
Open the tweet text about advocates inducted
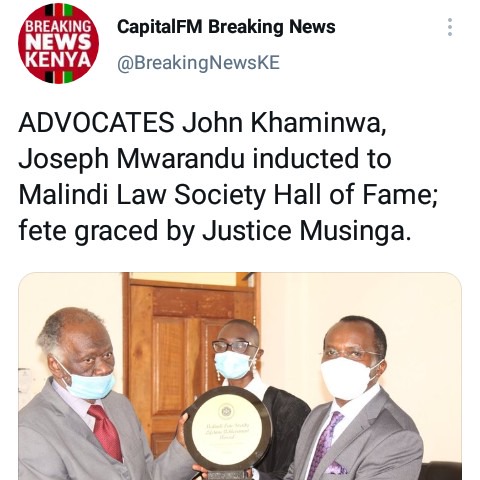pyautogui.click(x=228, y=177)
